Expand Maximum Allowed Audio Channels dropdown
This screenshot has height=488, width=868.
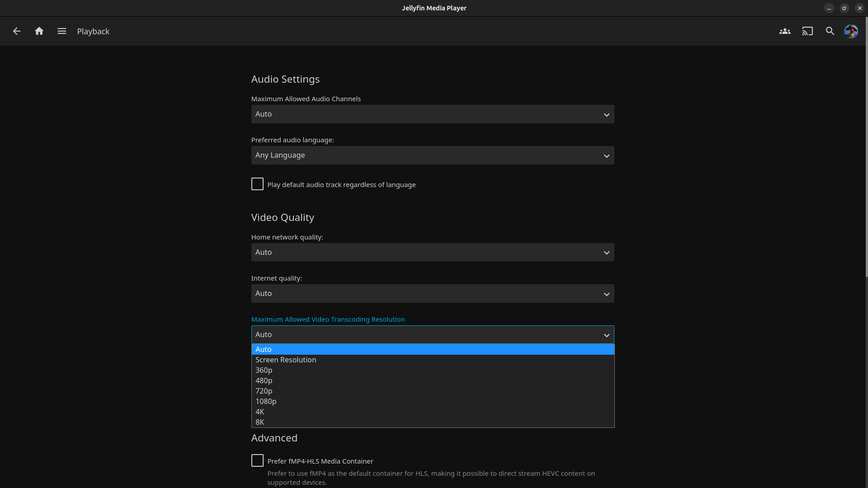433,114
